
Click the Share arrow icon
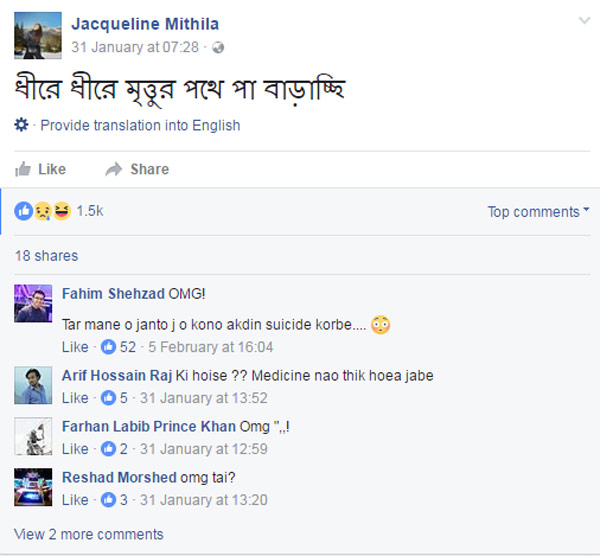114,169
